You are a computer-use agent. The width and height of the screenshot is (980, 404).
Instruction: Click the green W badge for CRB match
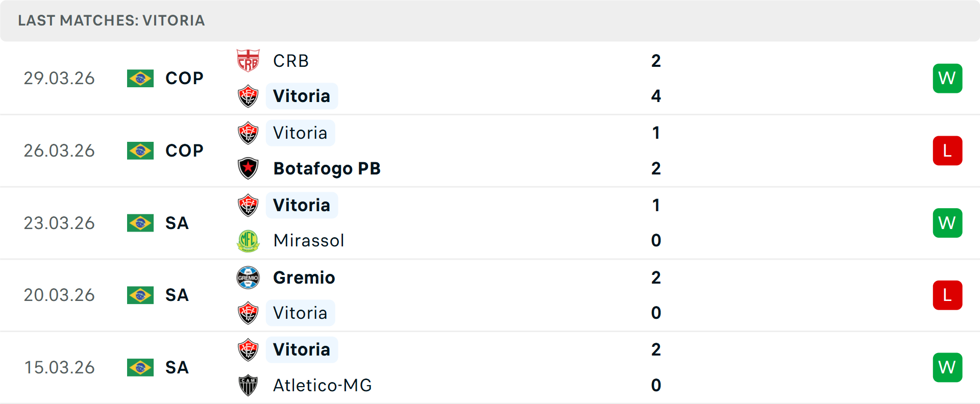pos(947,79)
